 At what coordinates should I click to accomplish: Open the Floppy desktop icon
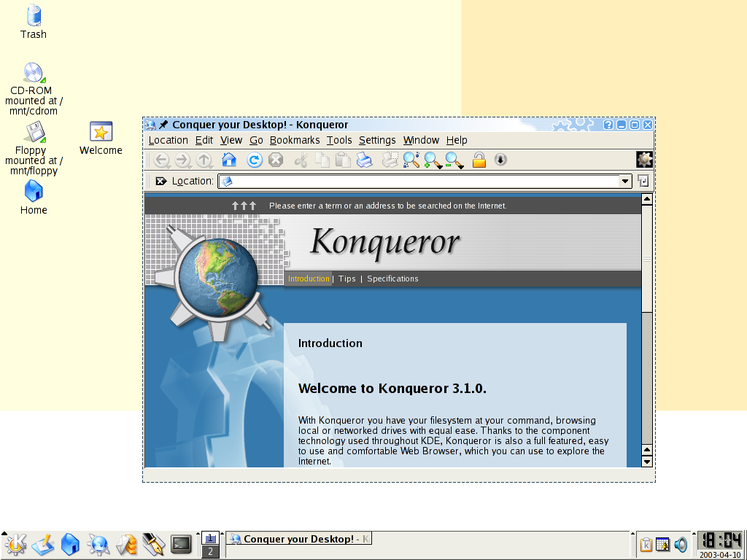click(x=34, y=148)
